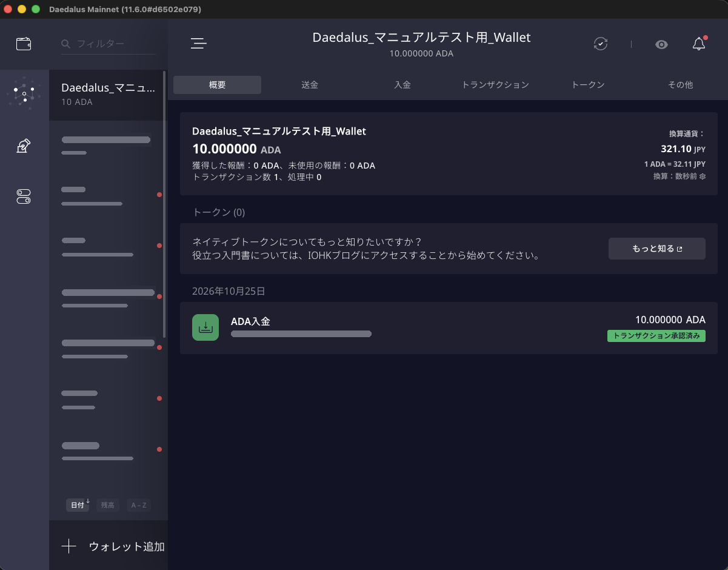Open the トランザクション tab

(495, 85)
